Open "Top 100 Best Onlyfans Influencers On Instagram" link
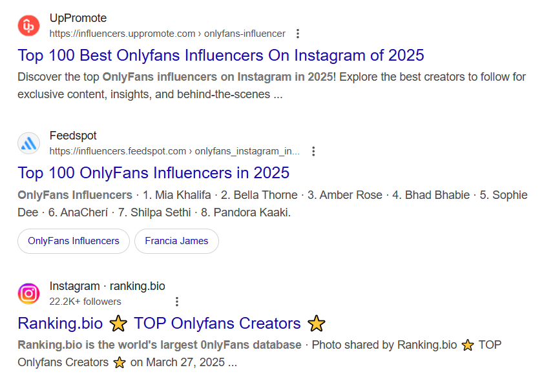Viewport: 544px width, 392px height. [x=221, y=55]
